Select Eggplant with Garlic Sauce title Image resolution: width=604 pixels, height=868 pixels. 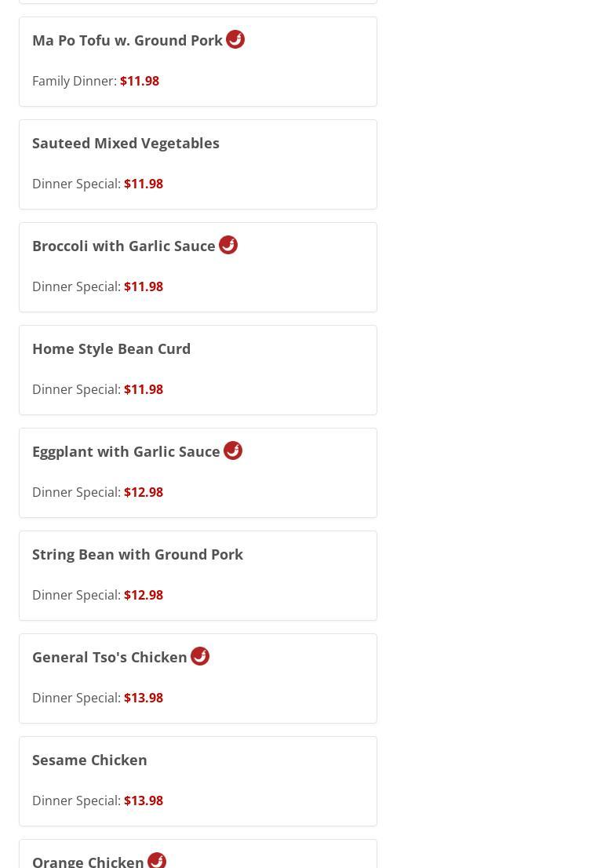pos(126,452)
